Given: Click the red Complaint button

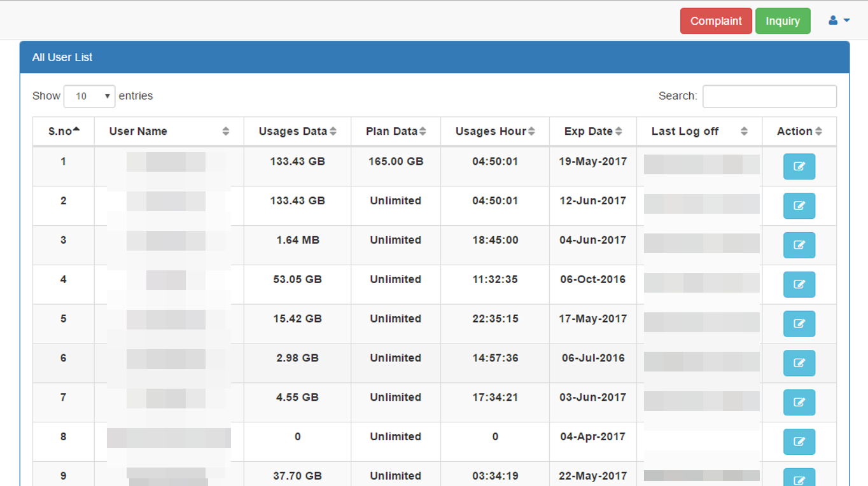Looking at the screenshot, I should [x=716, y=21].
